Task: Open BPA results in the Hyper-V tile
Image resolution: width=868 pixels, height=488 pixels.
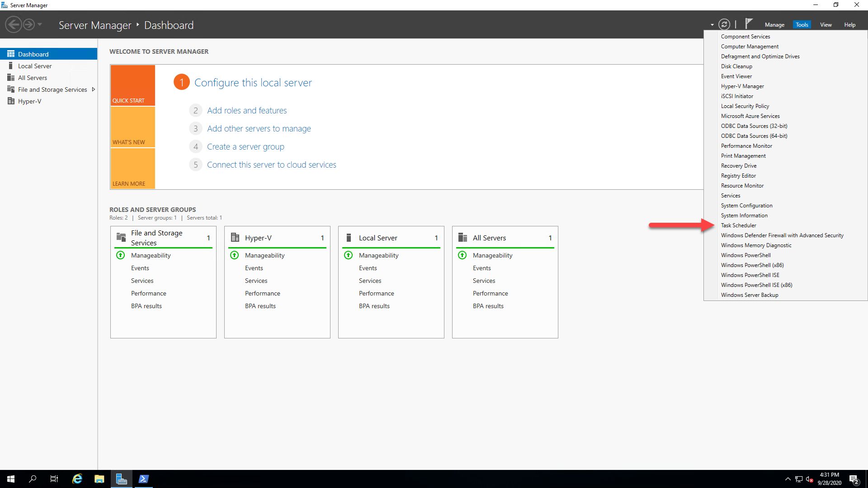Action: [x=260, y=306]
